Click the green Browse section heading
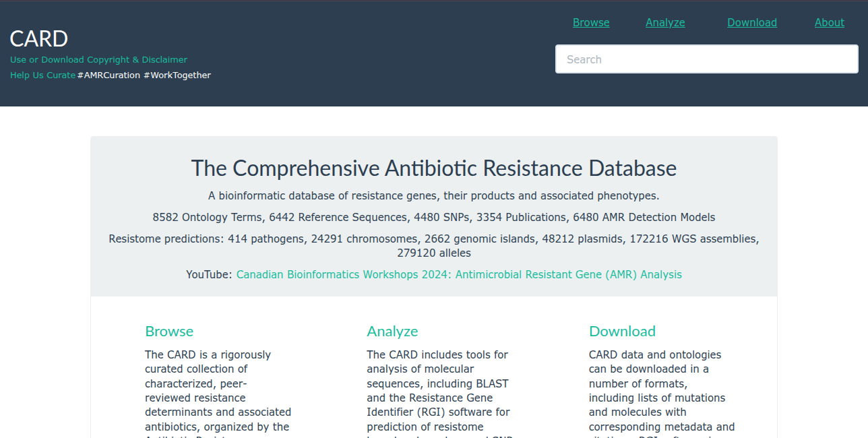 click(169, 331)
